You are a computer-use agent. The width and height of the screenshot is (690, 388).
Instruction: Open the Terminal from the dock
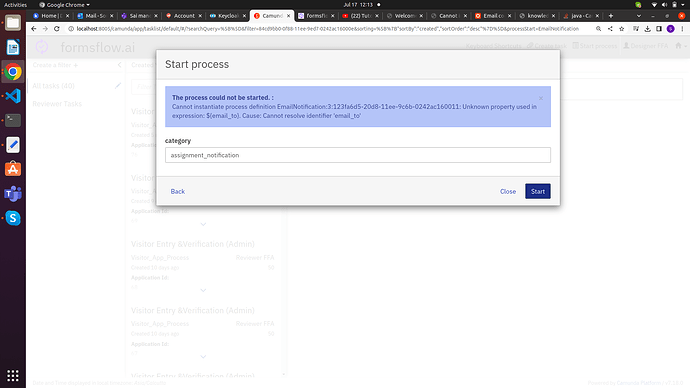[13, 120]
